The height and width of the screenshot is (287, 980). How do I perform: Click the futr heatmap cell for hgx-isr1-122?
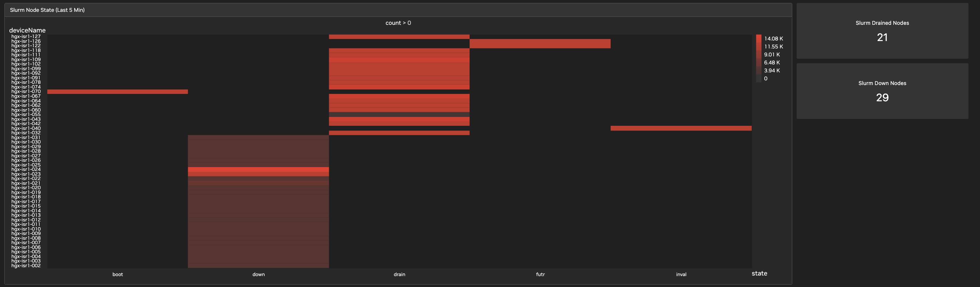coord(540,45)
